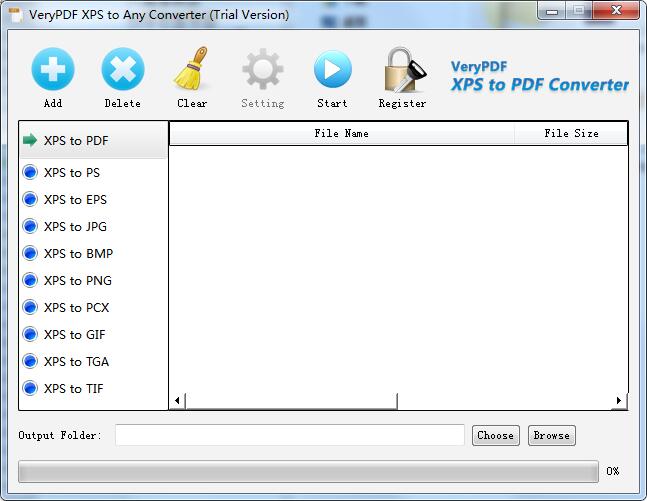This screenshot has width=647, height=501.
Task: Click the application icon in the title bar
Action: [x=15, y=15]
